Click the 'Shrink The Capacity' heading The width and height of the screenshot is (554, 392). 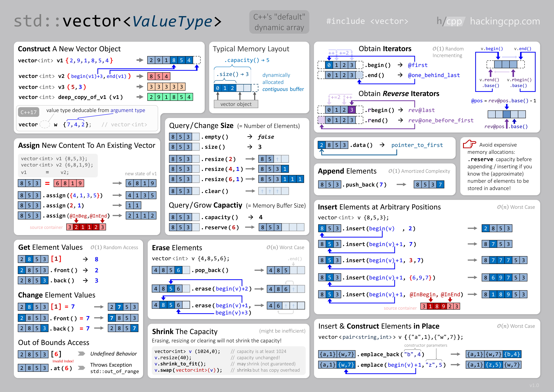(185, 332)
